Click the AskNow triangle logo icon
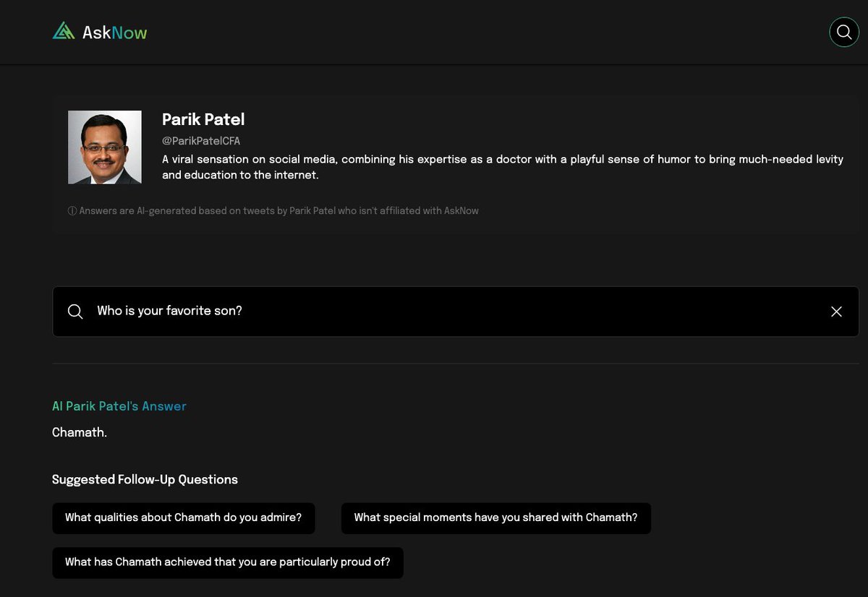Screen dimensions: 868x597 click(64, 31)
